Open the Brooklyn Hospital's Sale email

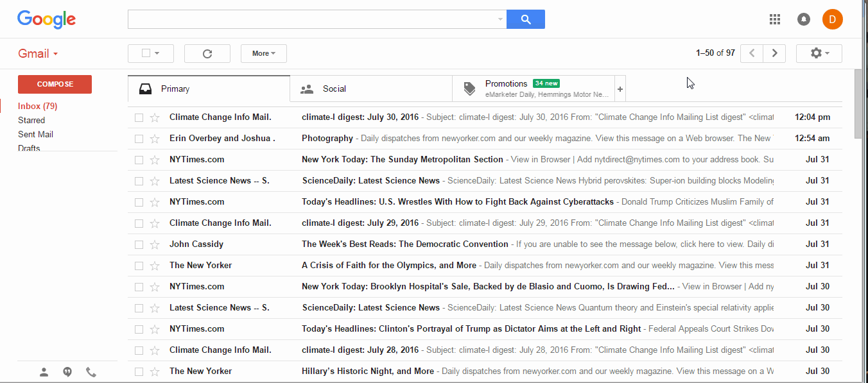485,287
